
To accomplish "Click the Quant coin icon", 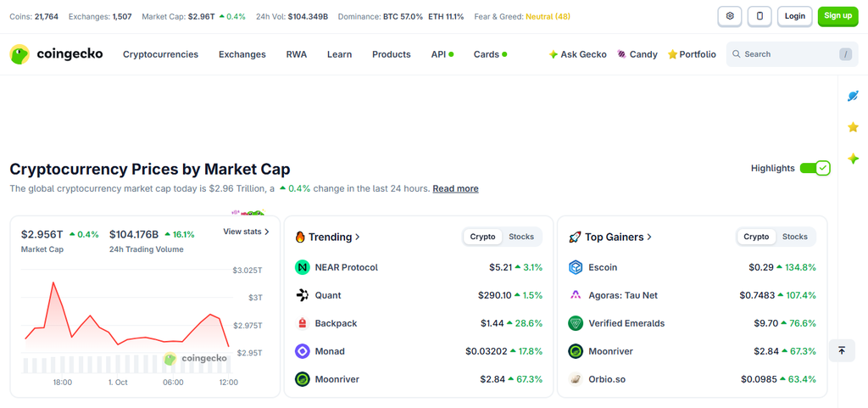I will (x=303, y=295).
